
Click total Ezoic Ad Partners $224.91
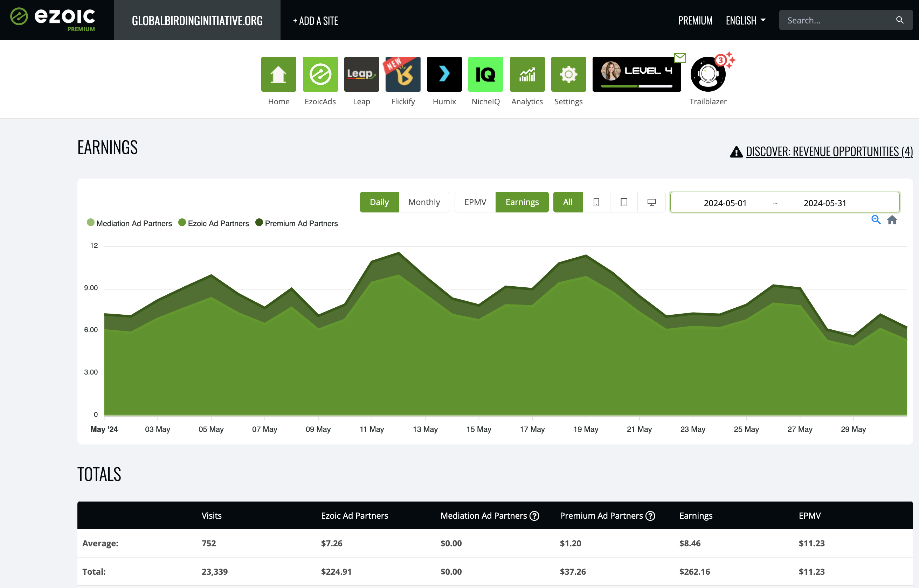coord(336,572)
